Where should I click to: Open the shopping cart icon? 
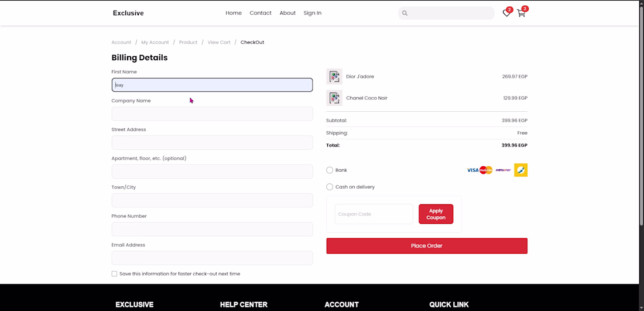point(521,13)
